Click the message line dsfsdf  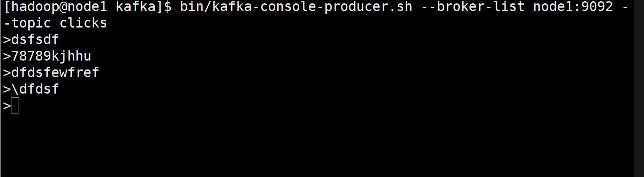point(35,40)
